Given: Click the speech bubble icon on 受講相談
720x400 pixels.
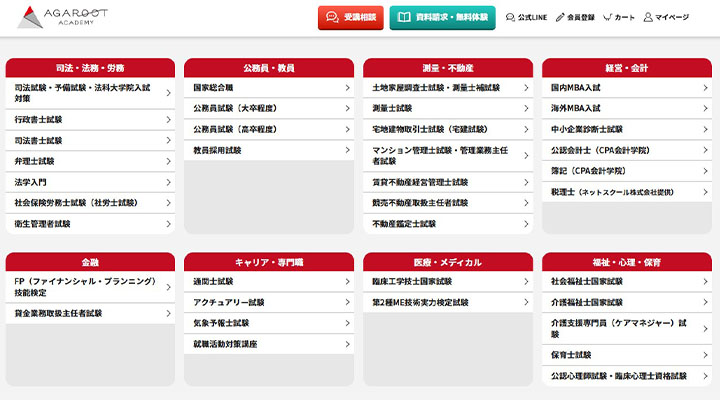Looking at the screenshot, I should tap(332, 17).
